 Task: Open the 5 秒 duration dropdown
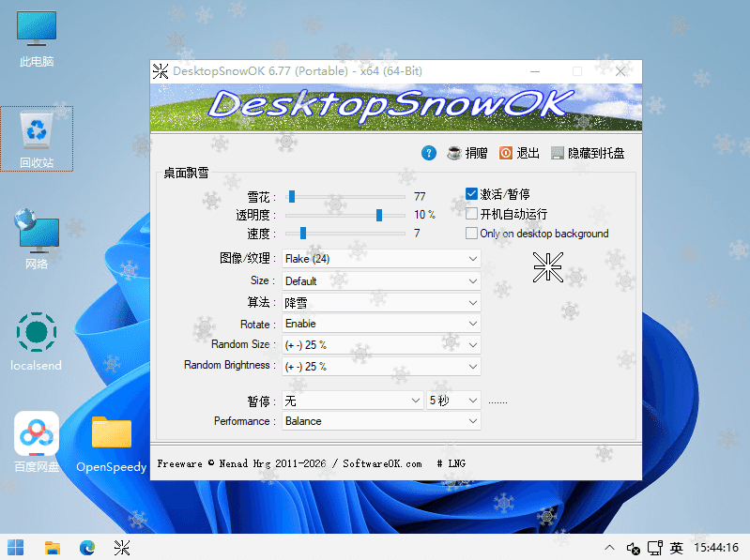[x=453, y=401]
